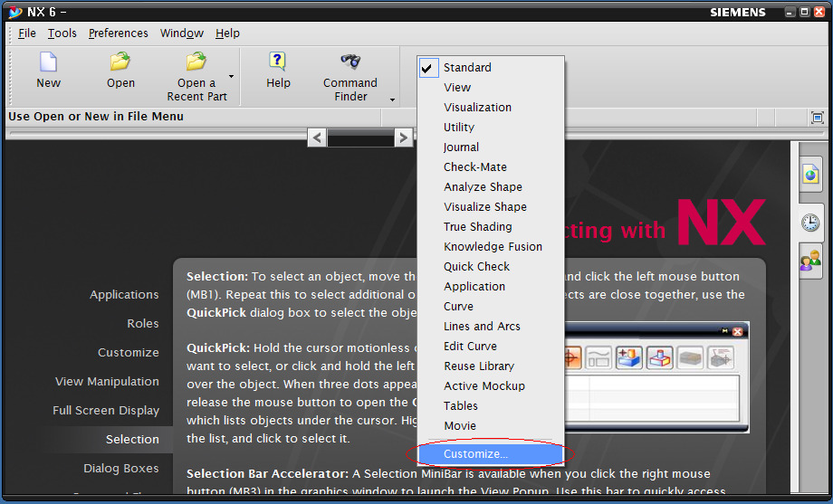Screen dimensions: 833x504
Task: Enable the Visualization toolbar
Action: pyautogui.click(x=491, y=108)
